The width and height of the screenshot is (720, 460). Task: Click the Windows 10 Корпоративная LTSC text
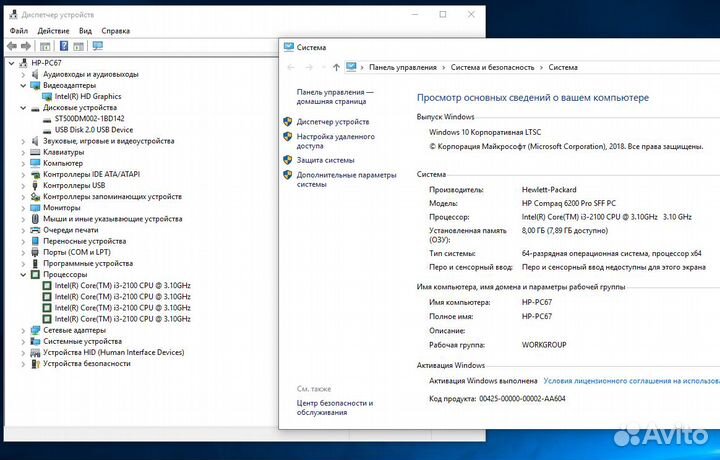485,132
